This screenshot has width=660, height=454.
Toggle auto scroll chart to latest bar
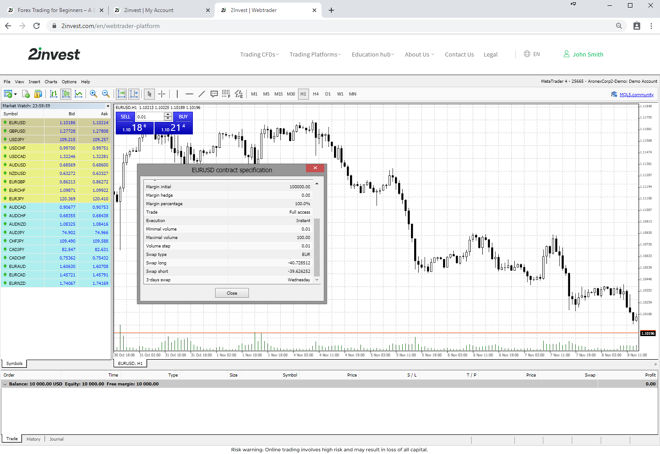click(122, 94)
